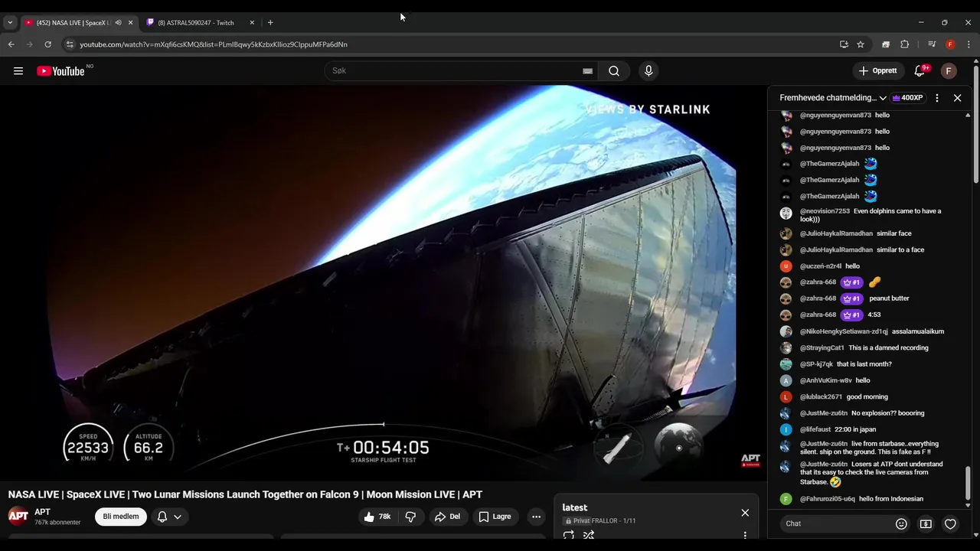Image resolution: width=980 pixels, height=551 pixels.
Task: Click the chat panel scrollbar thumb
Action: click(x=968, y=481)
